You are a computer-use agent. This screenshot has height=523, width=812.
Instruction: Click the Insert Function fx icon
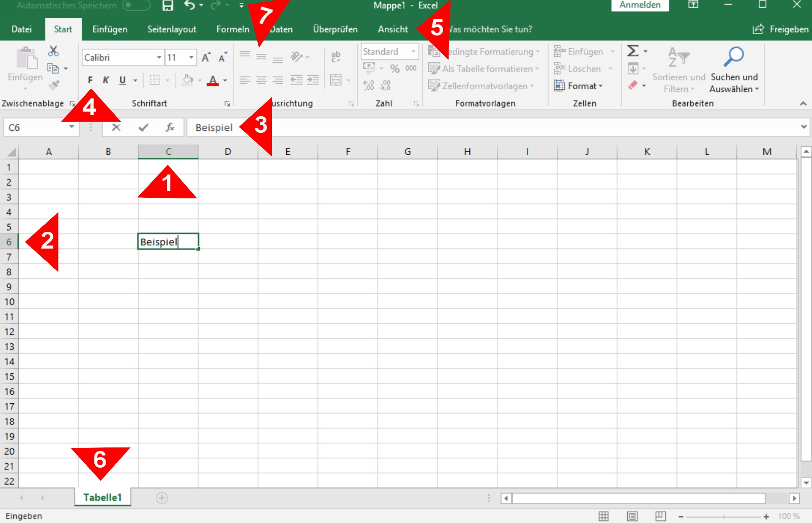pos(170,127)
